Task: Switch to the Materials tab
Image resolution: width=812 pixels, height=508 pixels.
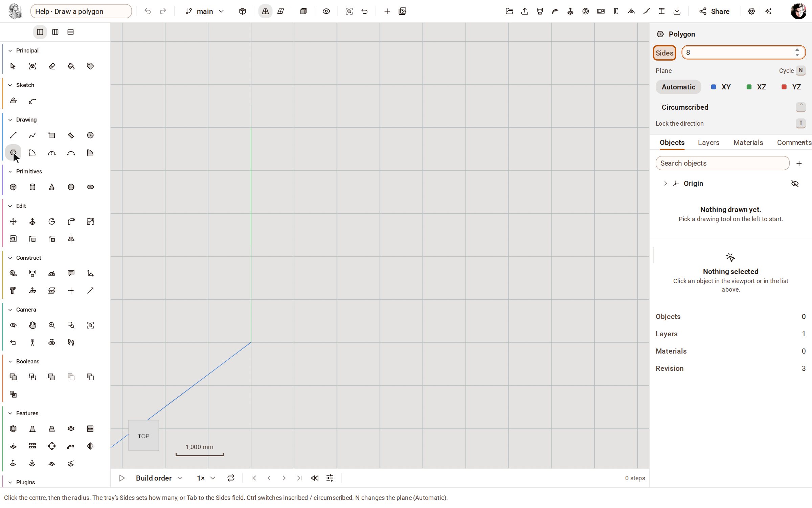Action: (x=748, y=143)
